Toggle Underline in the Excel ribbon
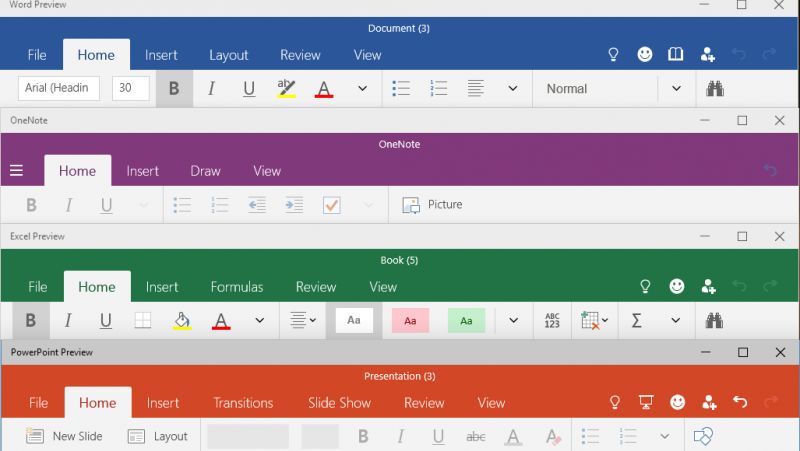 coord(106,321)
